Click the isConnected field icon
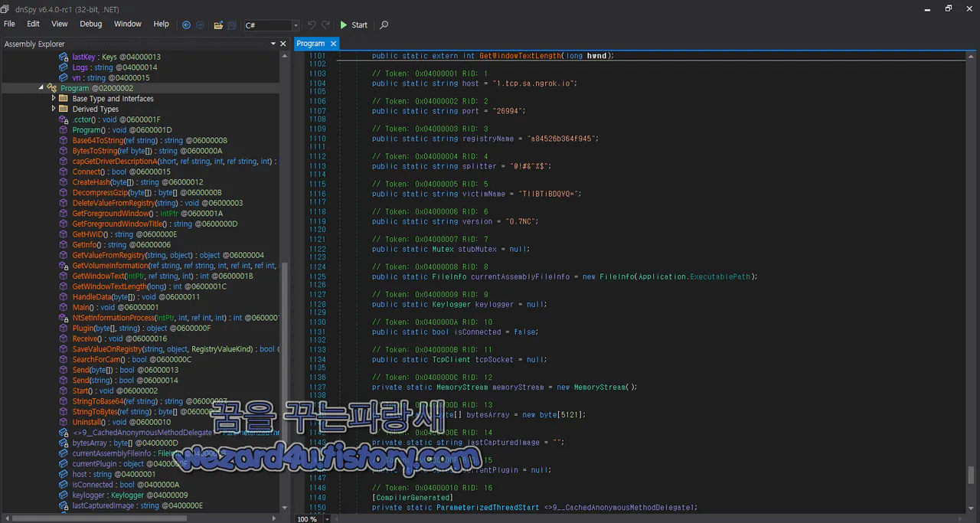The height and width of the screenshot is (523, 980). pyautogui.click(x=64, y=484)
